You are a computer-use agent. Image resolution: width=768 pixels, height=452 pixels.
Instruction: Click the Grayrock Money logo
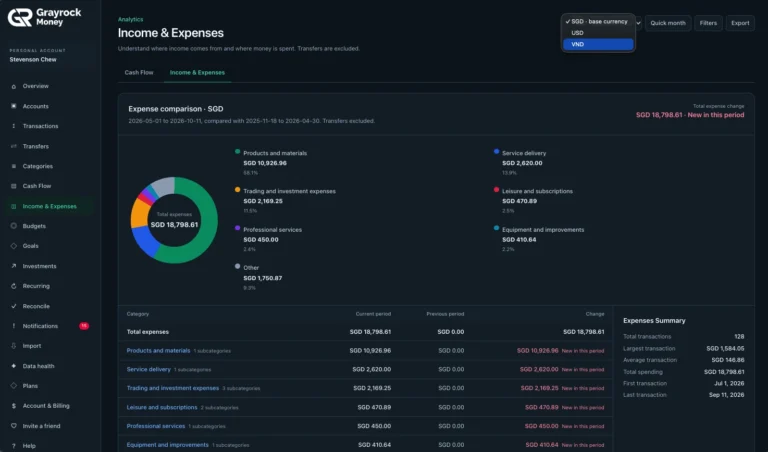point(45,17)
